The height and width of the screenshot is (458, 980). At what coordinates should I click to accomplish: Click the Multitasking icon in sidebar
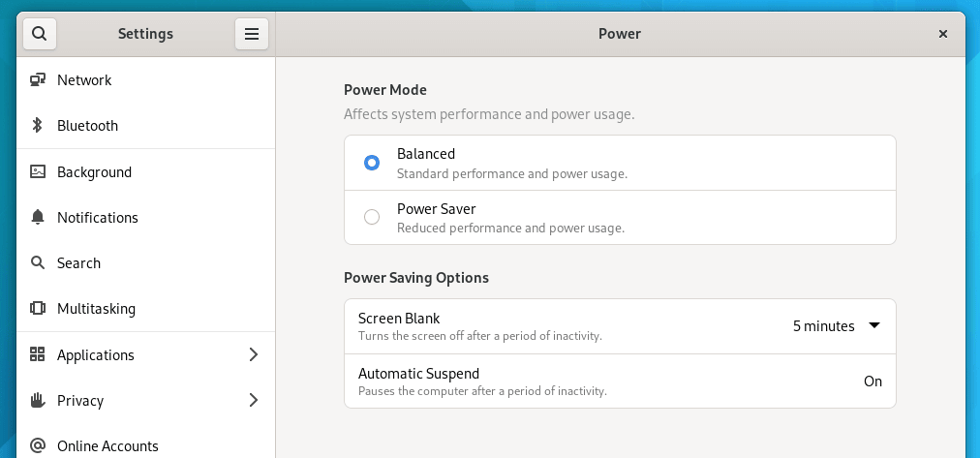coord(38,309)
